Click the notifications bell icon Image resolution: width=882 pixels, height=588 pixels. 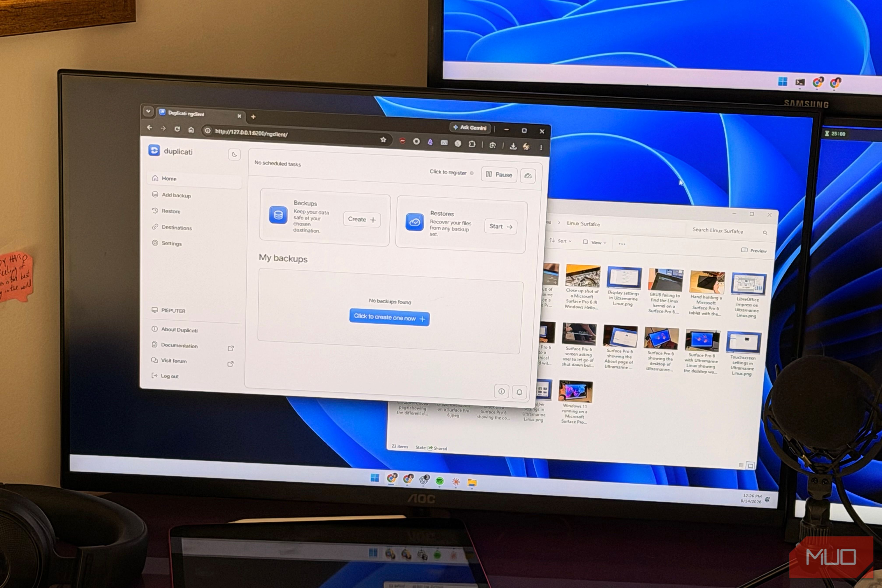point(519,392)
